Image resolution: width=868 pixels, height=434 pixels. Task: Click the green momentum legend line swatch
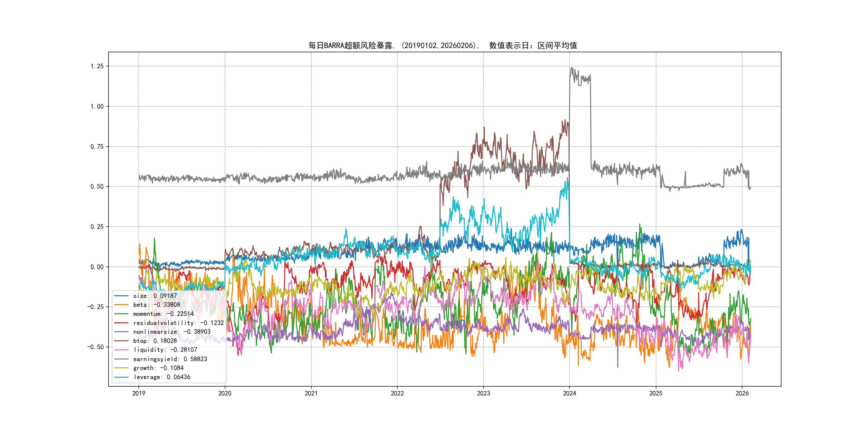pos(121,314)
